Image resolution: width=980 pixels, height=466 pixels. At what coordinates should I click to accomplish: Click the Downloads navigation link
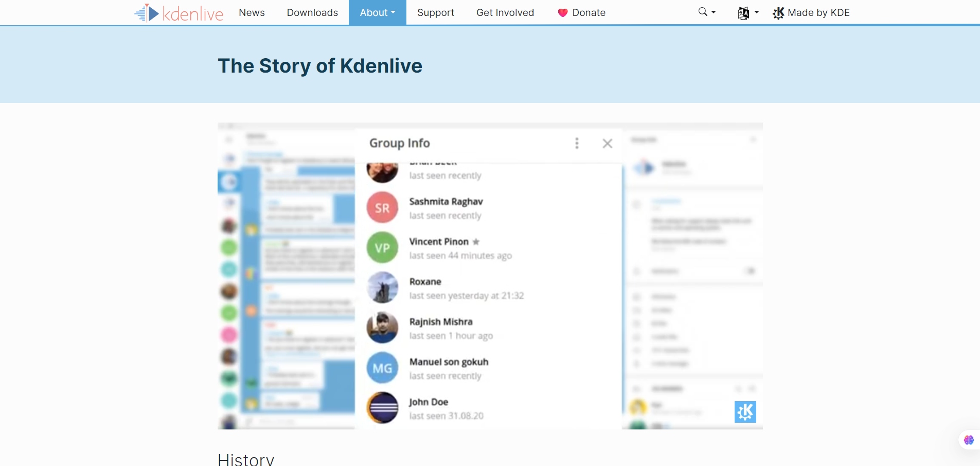312,12
